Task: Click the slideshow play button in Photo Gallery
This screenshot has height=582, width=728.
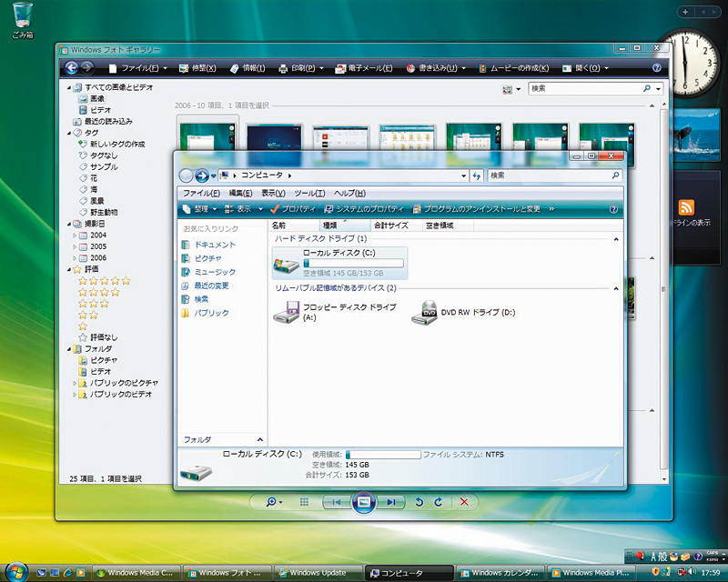Action: 364,501
